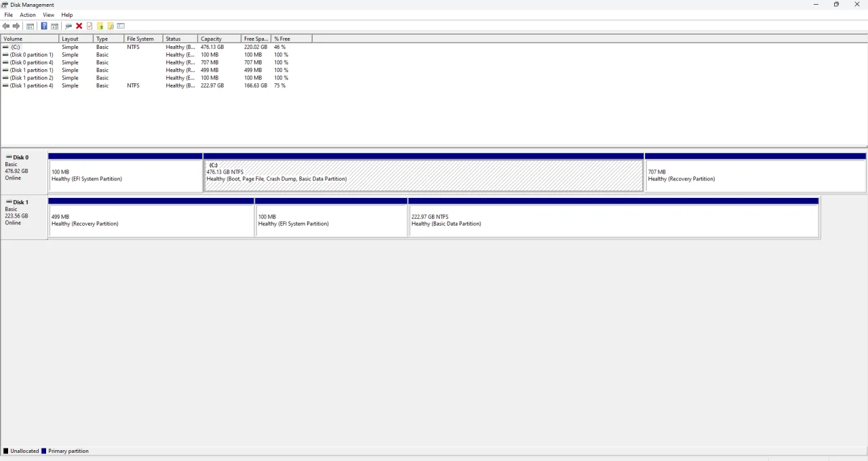Sort by the Type column header
The width and height of the screenshot is (868, 461).
109,39
